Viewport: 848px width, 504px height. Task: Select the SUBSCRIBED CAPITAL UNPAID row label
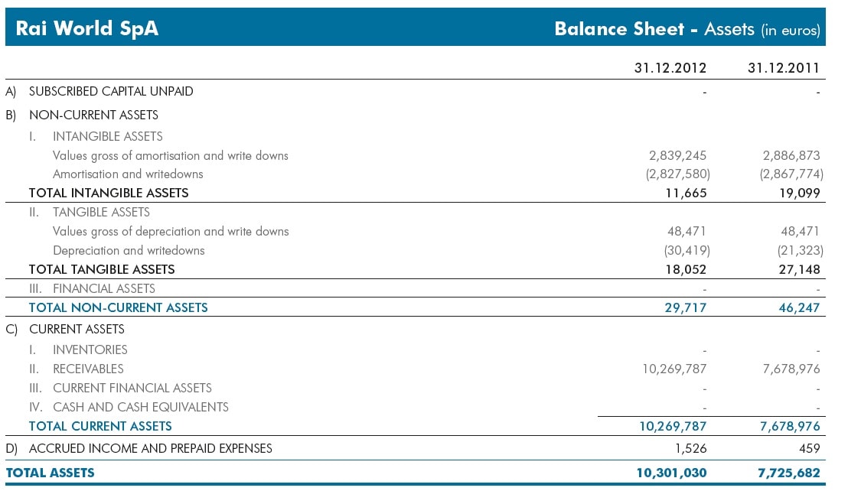[111, 91]
